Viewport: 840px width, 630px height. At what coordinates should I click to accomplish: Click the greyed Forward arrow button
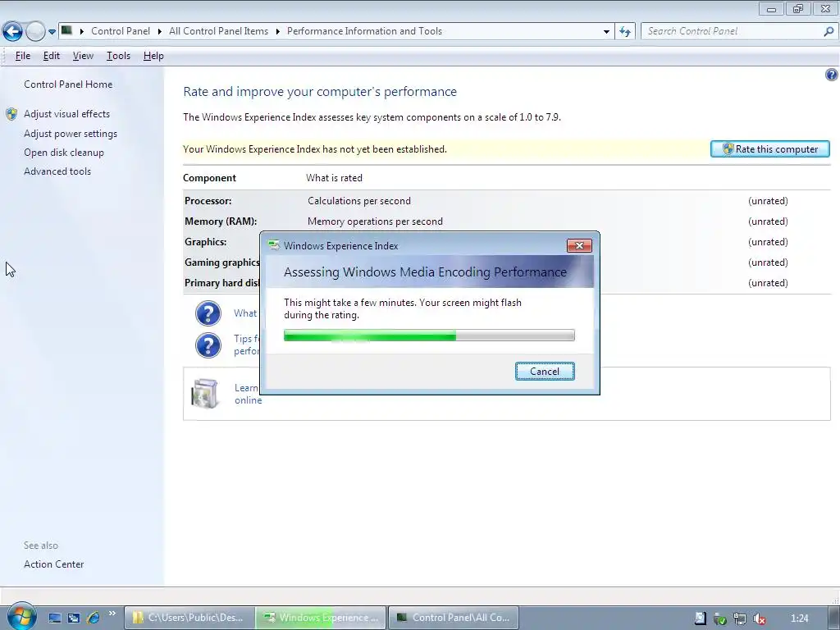(35, 31)
